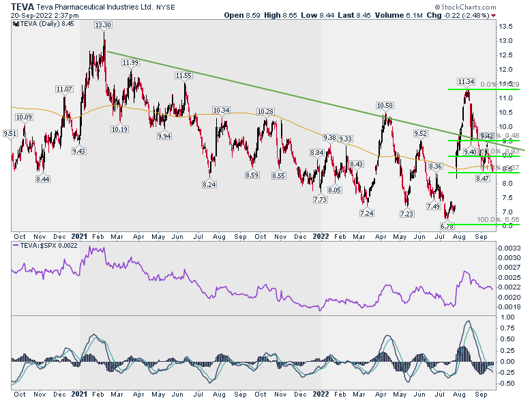Click the Chg -0.22 (-2.48%) value
532x400 pixels.
(x=458, y=15)
